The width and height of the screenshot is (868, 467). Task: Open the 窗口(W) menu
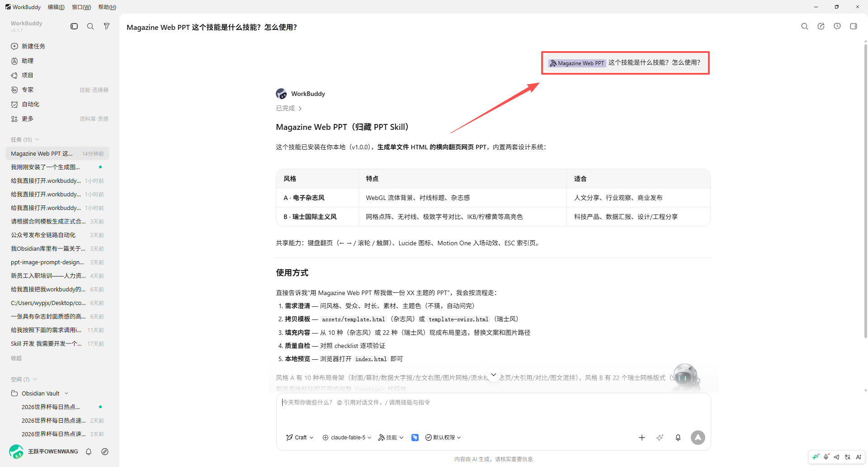tap(81, 7)
